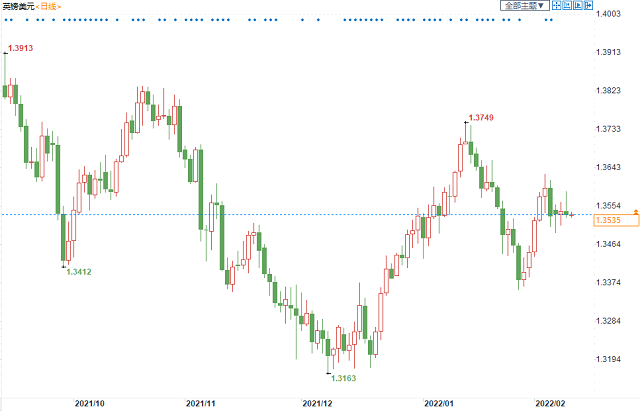The width and height of the screenshot is (640, 411).
Task: Change the 日线 period selector
Action: (x=49, y=7)
